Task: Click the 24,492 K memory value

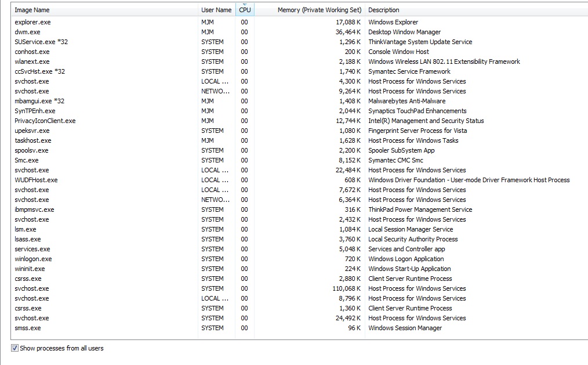Action: 348,319
